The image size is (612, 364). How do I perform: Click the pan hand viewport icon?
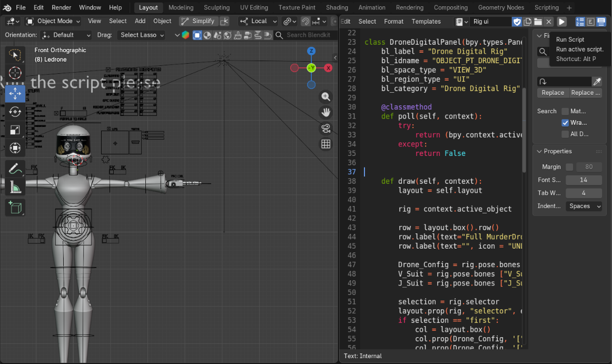(325, 113)
